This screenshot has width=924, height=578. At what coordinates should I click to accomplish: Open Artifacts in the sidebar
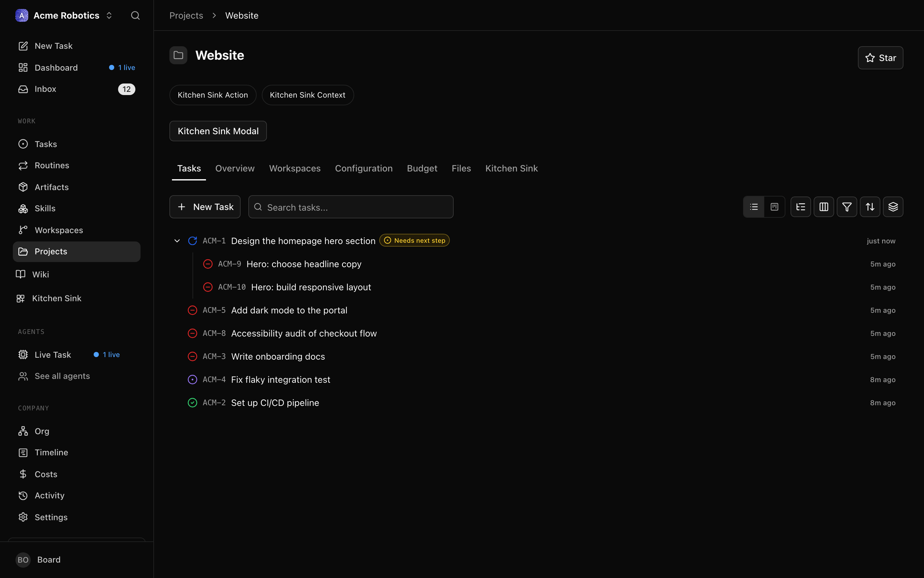(x=76, y=187)
